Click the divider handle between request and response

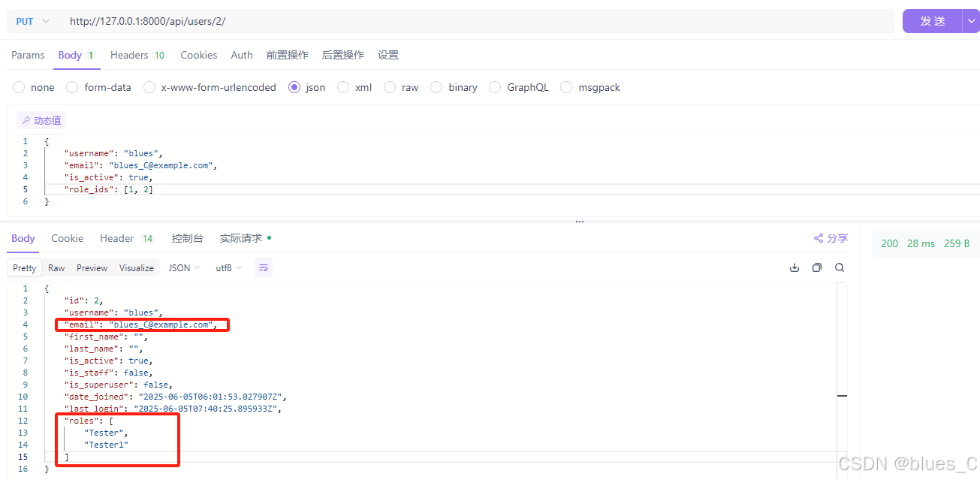pyautogui.click(x=579, y=222)
